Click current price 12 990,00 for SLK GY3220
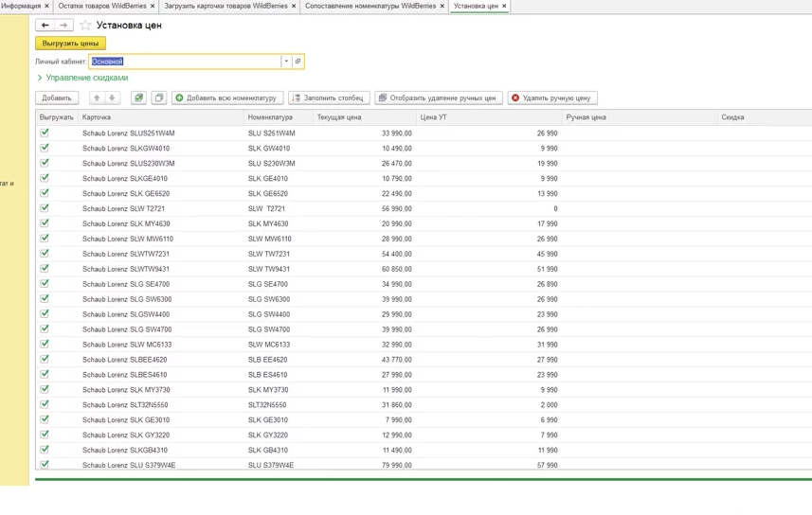The height and width of the screenshot is (515, 812). click(x=397, y=435)
